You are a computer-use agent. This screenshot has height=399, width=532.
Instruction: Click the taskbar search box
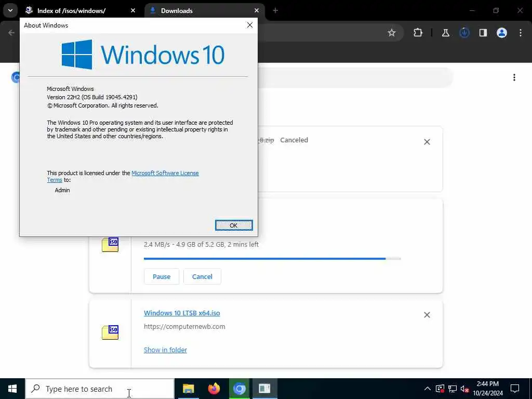100,389
